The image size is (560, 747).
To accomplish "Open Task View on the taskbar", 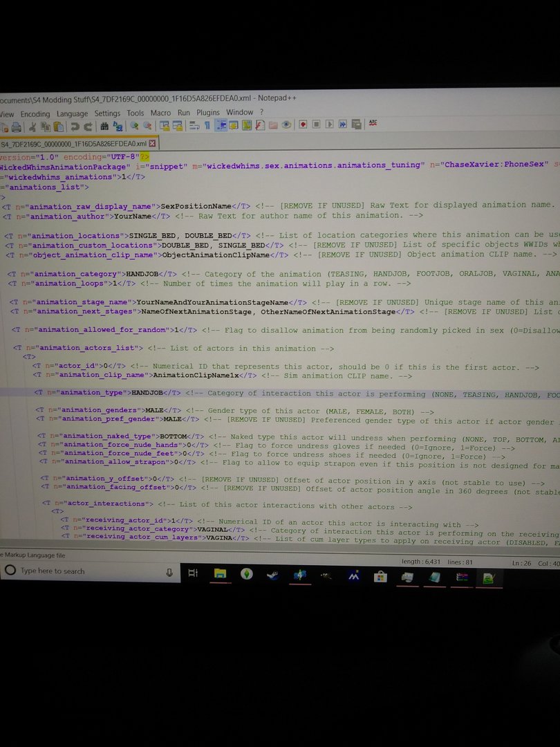I will click(x=193, y=573).
